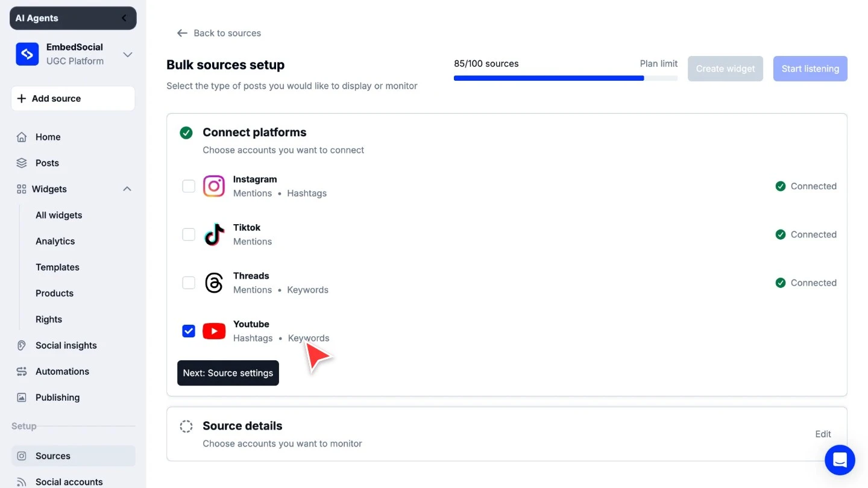Click the AI Agents header label
Screen dimensions: 868x488
pos(37,18)
